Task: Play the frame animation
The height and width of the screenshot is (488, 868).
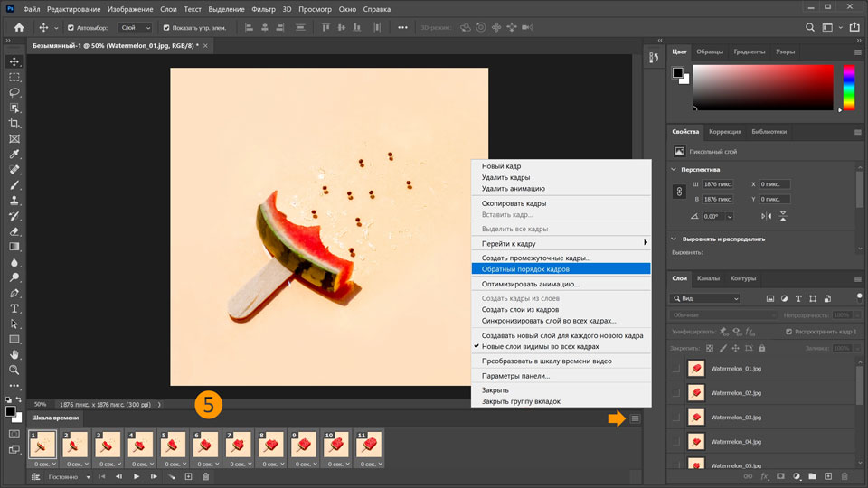Action: [x=137, y=476]
